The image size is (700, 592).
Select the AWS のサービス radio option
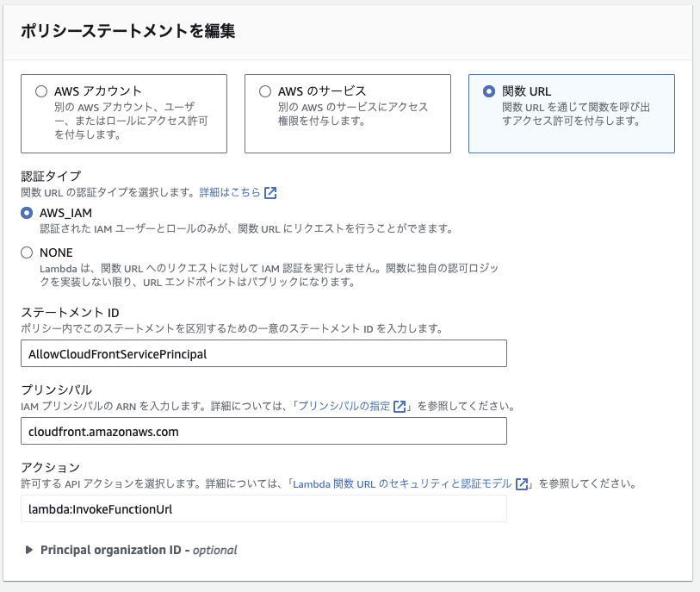coord(264,91)
